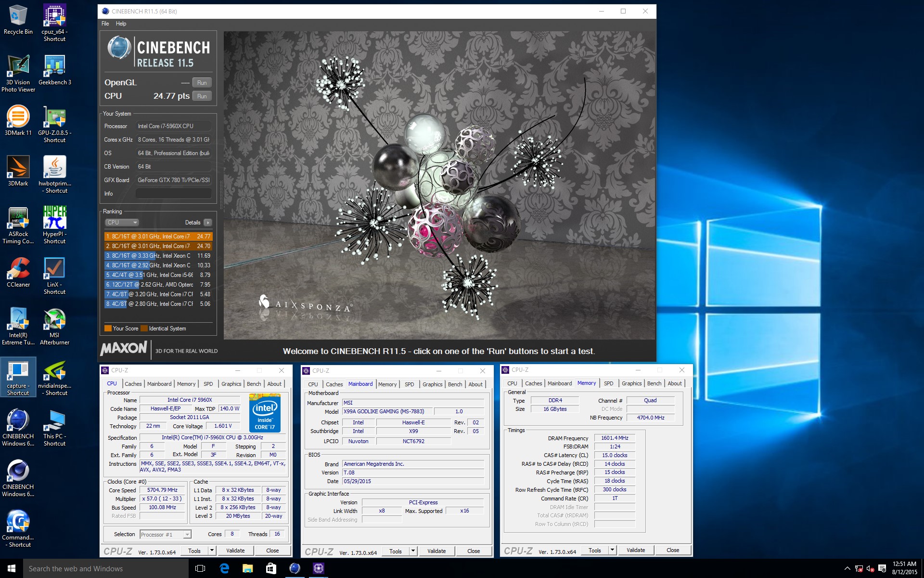The height and width of the screenshot is (578, 924).
Task: Open Bench tab in left CPU-Z window
Action: click(254, 384)
